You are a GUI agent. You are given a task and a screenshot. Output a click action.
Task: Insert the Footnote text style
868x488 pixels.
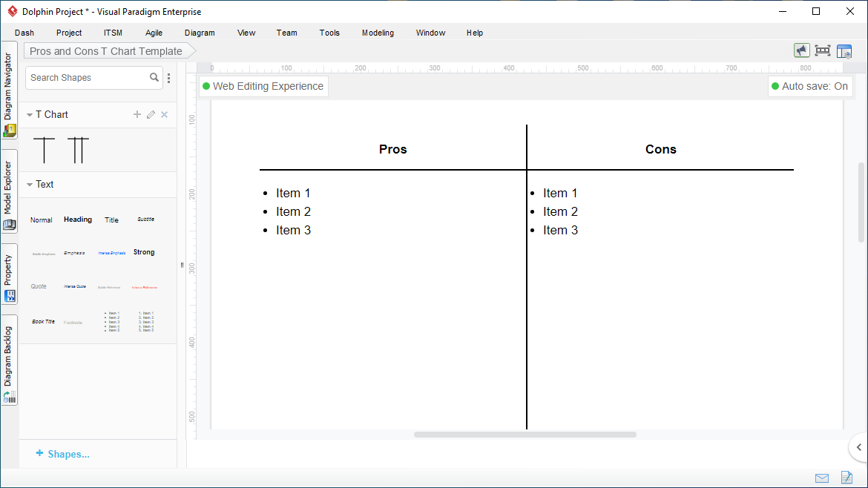coord(73,323)
